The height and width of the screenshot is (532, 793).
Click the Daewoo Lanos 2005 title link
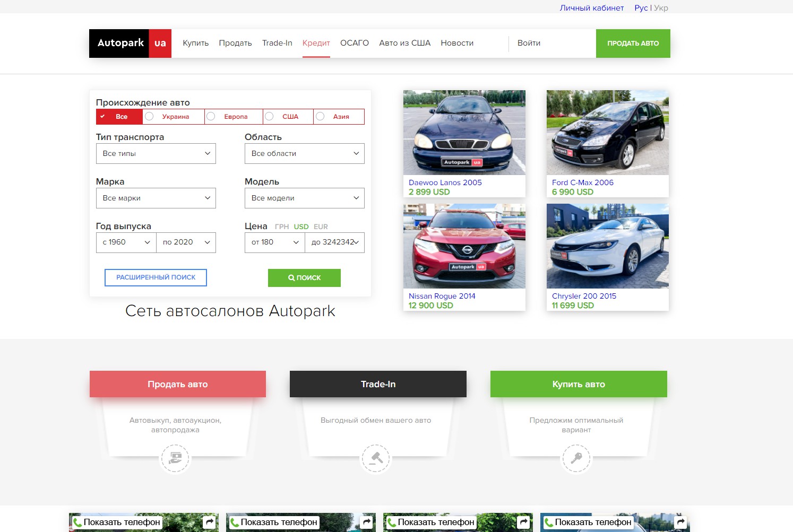click(x=445, y=182)
